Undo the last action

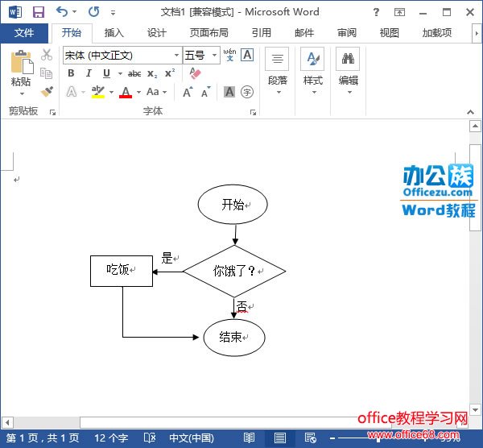click(x=62, y=12)
